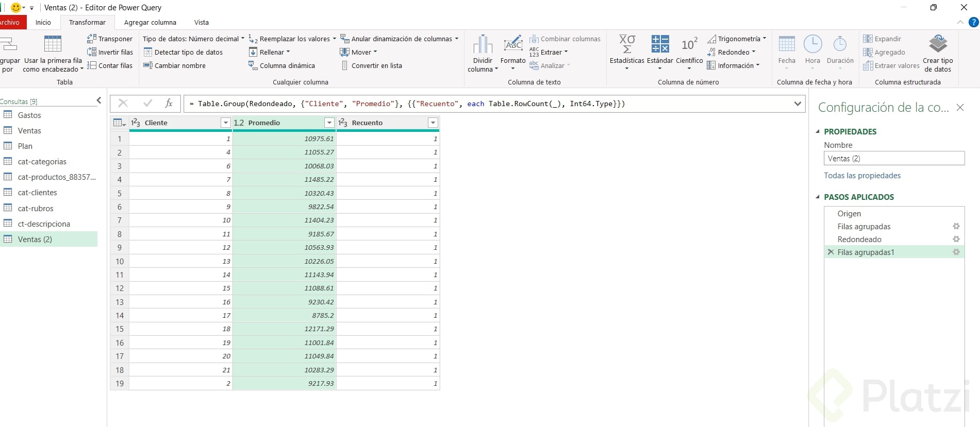980x427 pixels.
Task: Collapse the PASOS APLICADOS section
Action: [x=818, y=197]
